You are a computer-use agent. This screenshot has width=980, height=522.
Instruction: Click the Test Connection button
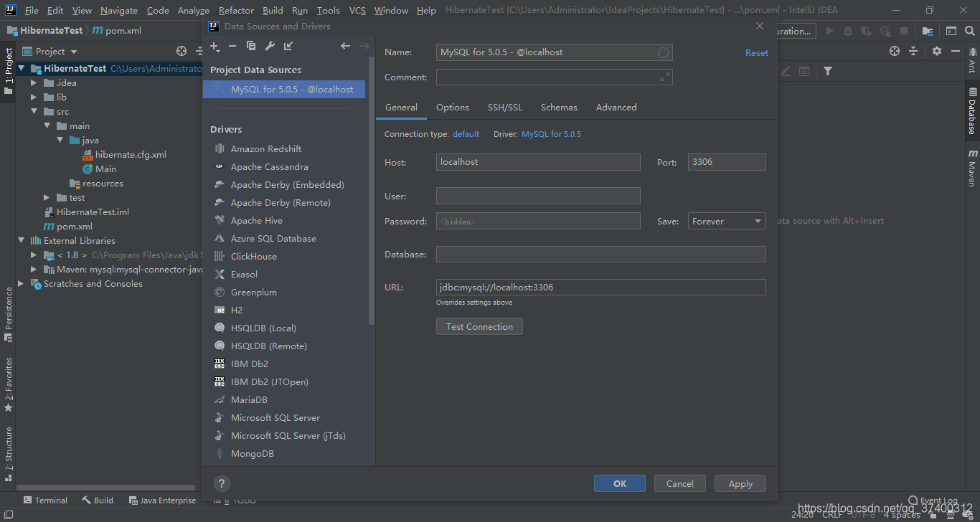pos(479,326)
